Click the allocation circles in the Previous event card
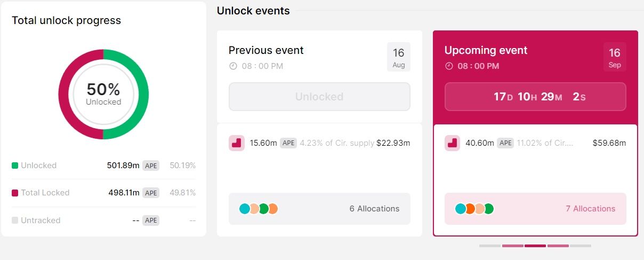 259,209
